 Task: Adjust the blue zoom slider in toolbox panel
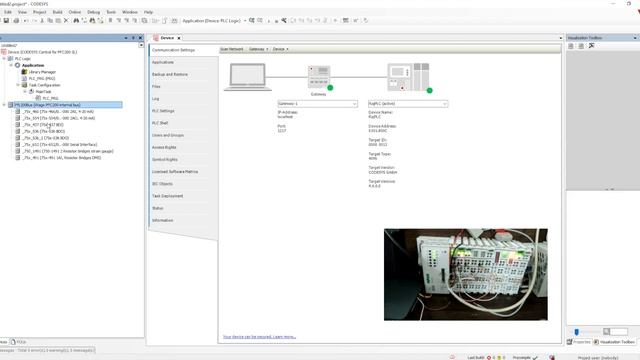[x=576, y=332]
